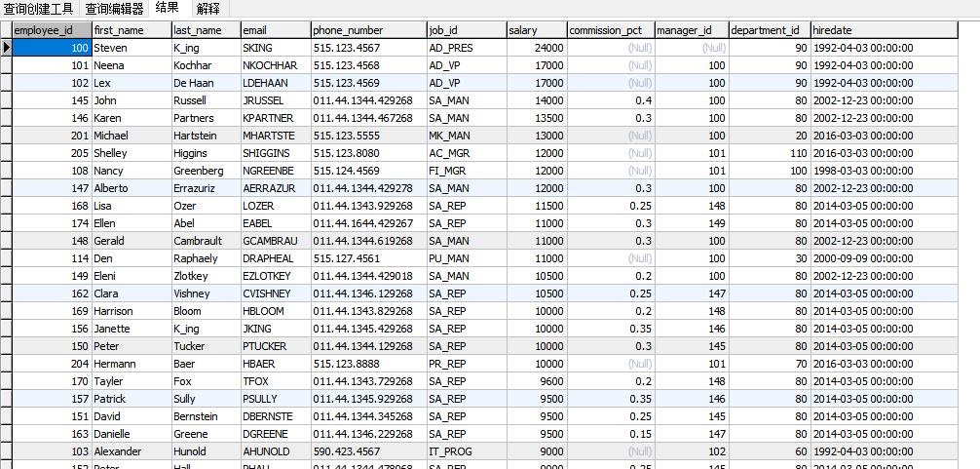Click first name cell Steven
Screen dimensions: 980x469
[132, 48]
